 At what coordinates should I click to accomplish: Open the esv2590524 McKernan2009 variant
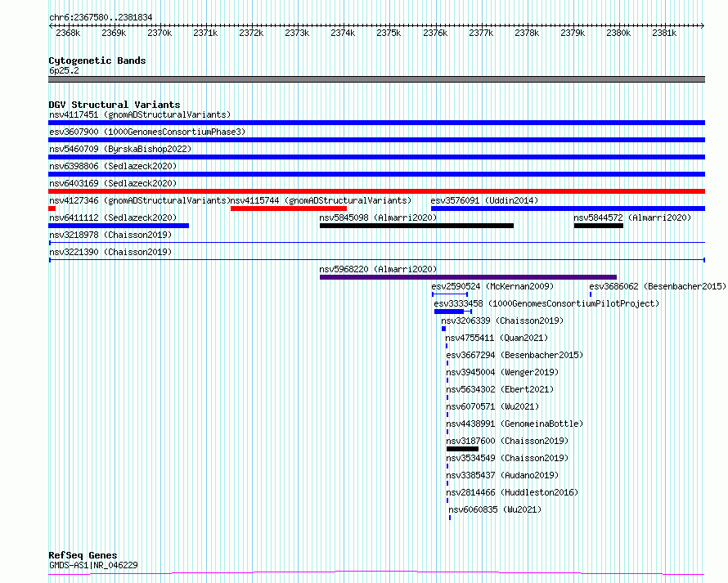click(x=492, y=286)
